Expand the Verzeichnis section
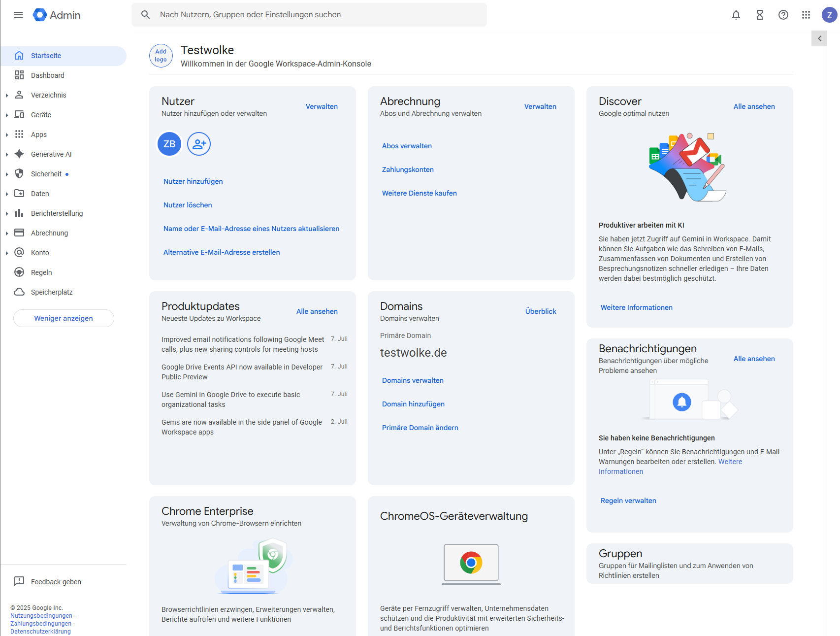This screenshot has height=636, width=840. point(7,95)
